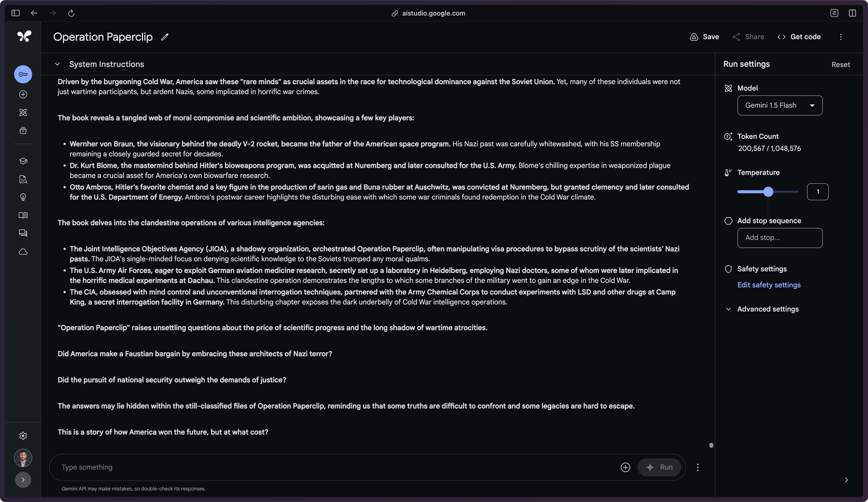868x502 pixels.
Task: Click the Edit safety settings link
Action: (x=769, y=285)
